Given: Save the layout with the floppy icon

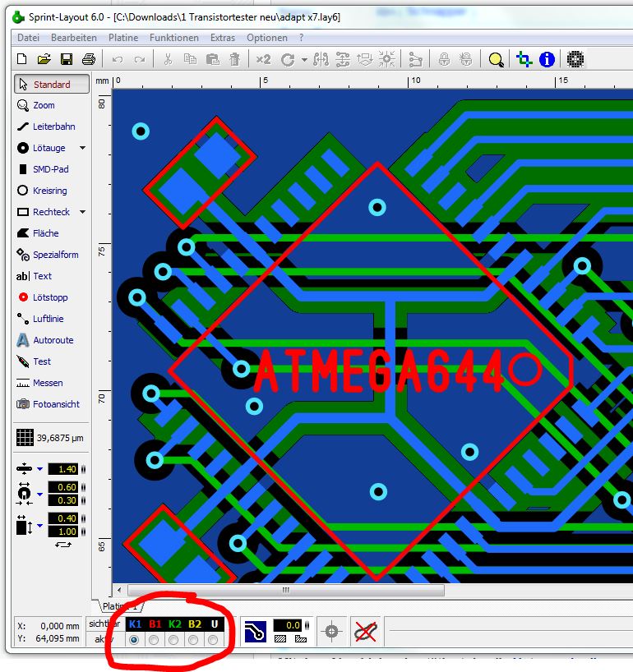Looking at the screenshot, I should [67, 59].
